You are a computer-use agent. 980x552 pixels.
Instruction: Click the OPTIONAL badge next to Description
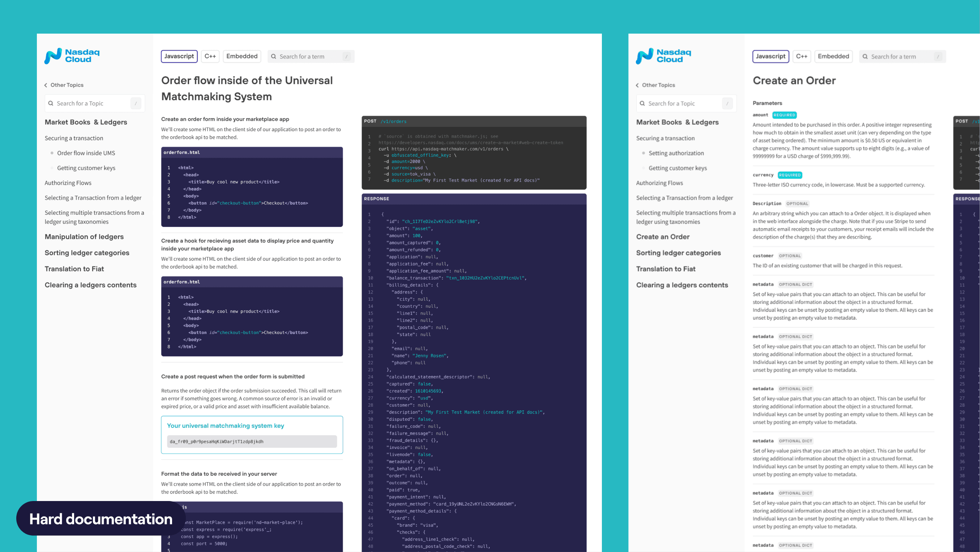point(797,204)
